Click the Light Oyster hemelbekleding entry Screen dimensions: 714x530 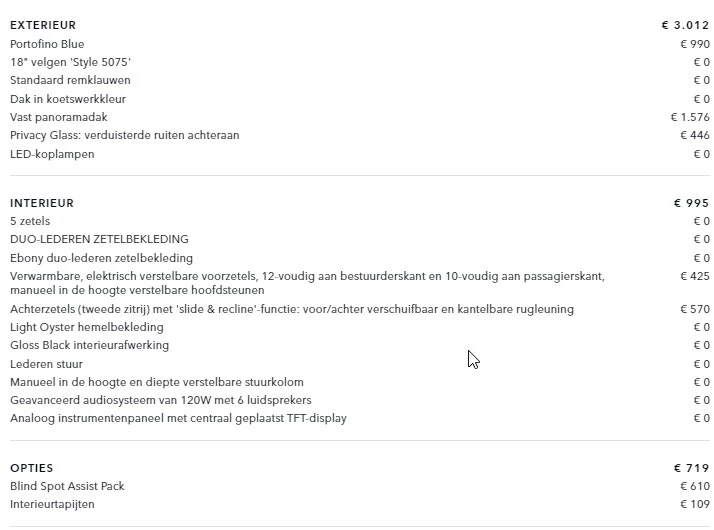click(x=86, y=327)
